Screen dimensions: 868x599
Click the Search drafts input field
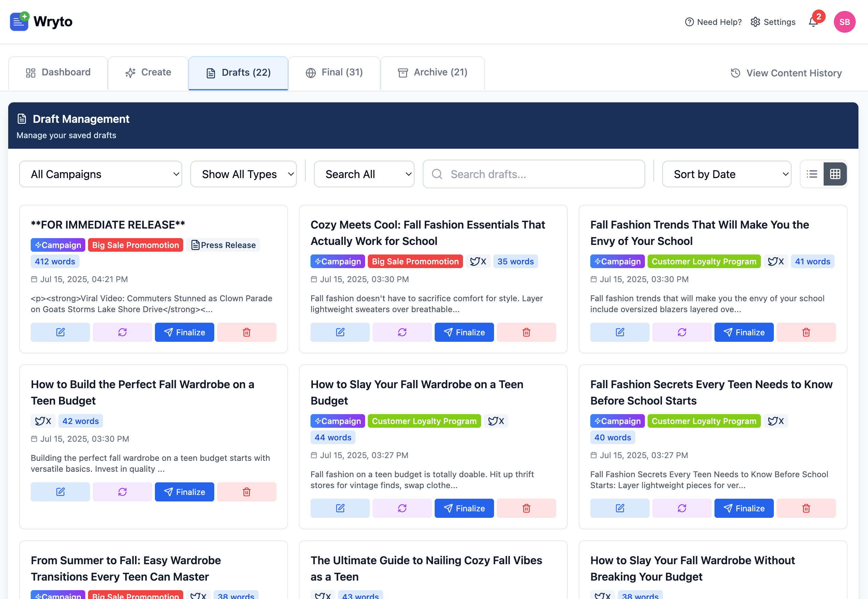tap(533, 174)
